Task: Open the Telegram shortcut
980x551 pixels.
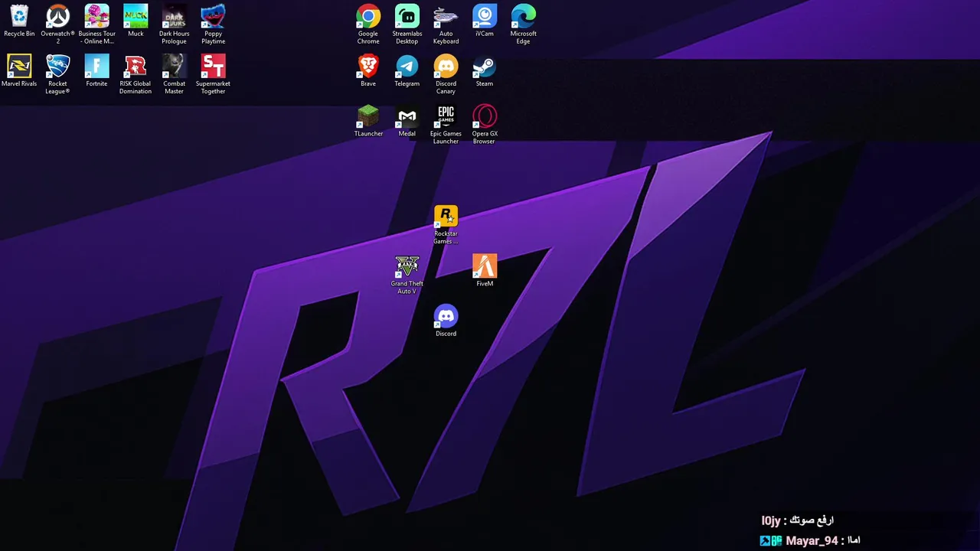Action: pyautogui.click(x=407, y=71)
